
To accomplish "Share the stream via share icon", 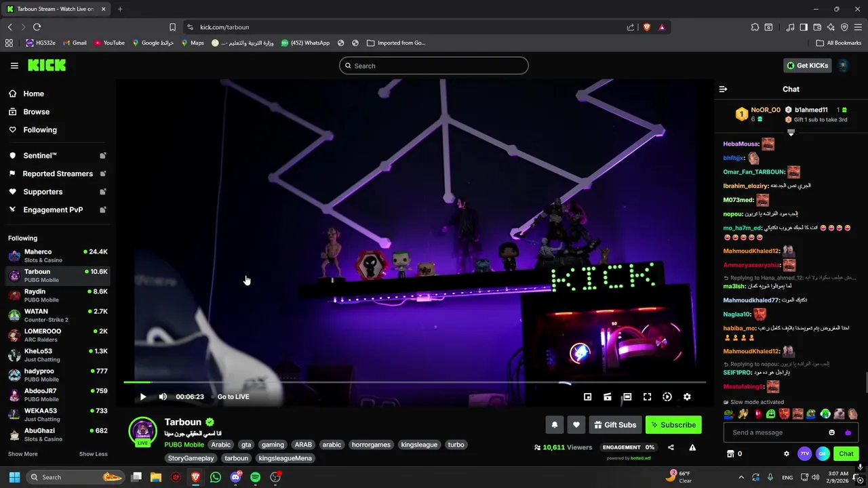I will [x=671, y=447].
